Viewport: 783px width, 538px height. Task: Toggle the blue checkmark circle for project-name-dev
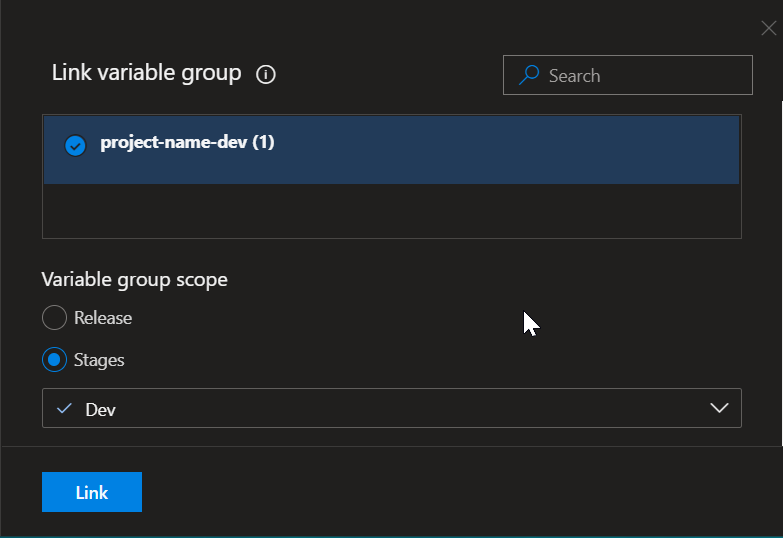click(x=75, y=145)
